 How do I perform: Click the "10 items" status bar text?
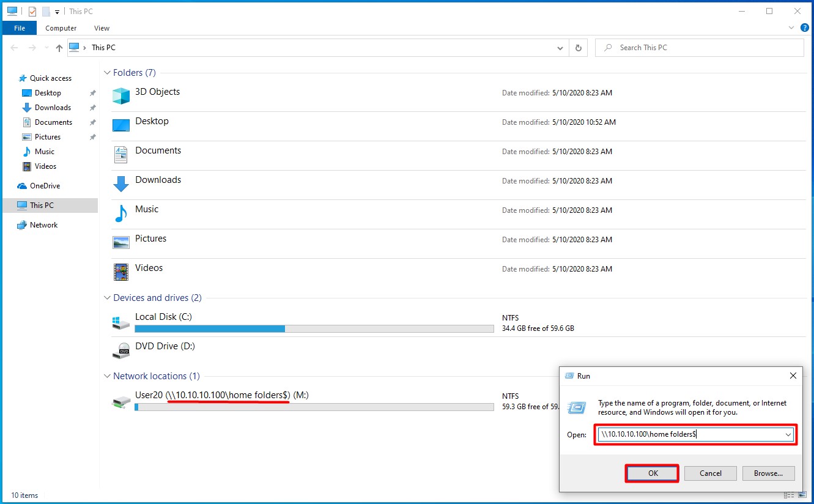coord(24,495)
